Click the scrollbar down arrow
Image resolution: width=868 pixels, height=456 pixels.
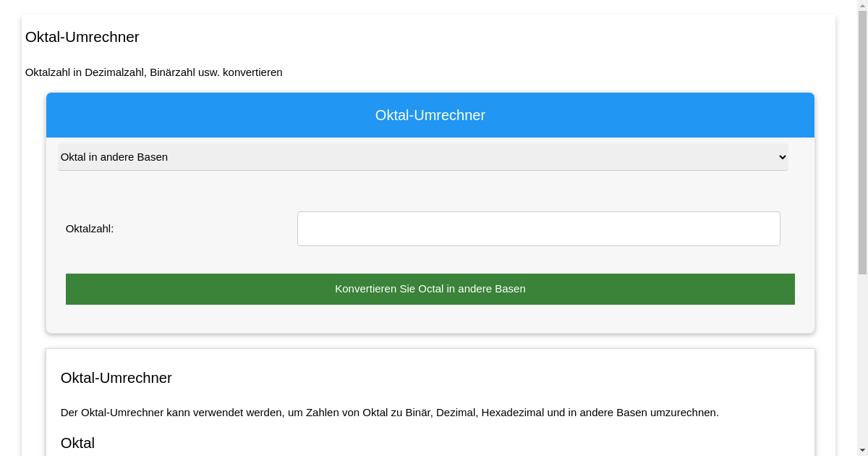(x=863, y=451)
